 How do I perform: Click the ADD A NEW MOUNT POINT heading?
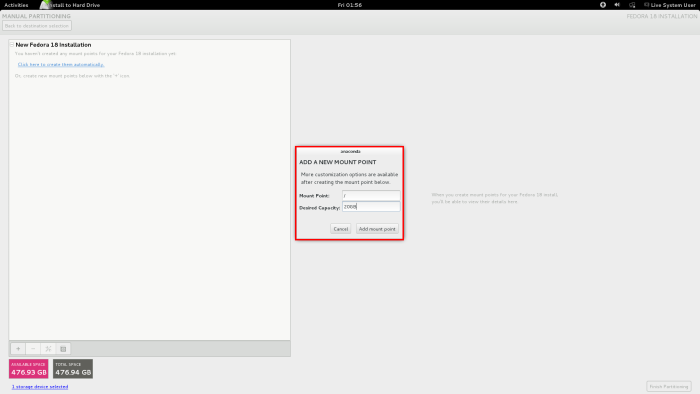[x=338, y=162]
